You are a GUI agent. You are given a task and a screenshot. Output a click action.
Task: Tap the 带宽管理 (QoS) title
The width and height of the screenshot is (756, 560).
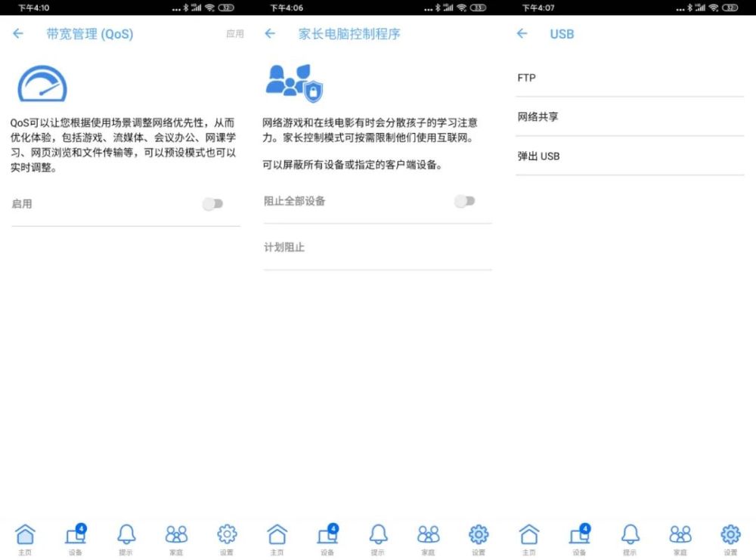point(90,34)
